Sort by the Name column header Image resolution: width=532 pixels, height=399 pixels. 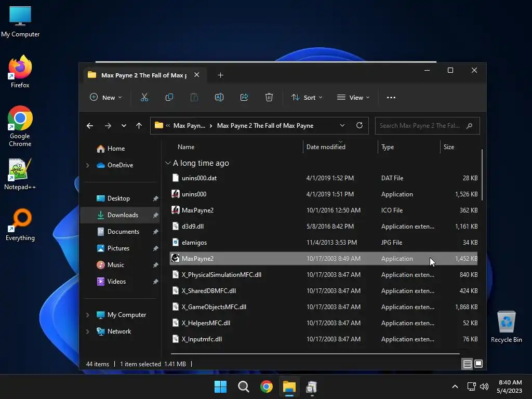[186, 147]
